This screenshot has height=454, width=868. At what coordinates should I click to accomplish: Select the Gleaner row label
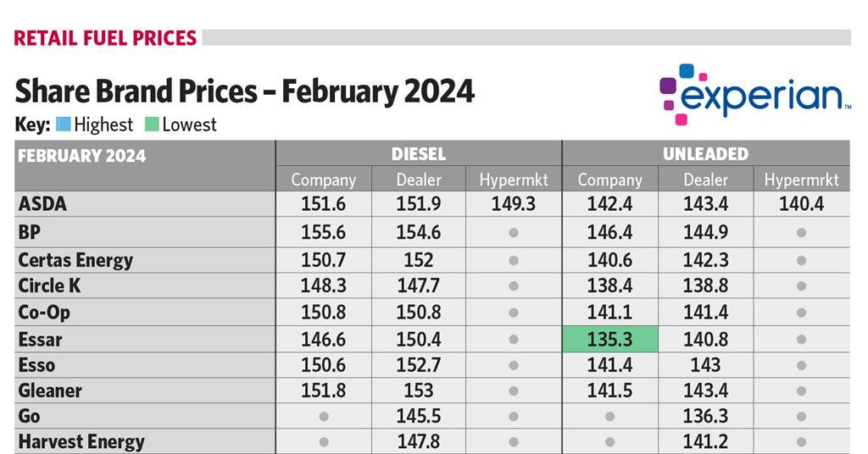click(x=50, y=391)
